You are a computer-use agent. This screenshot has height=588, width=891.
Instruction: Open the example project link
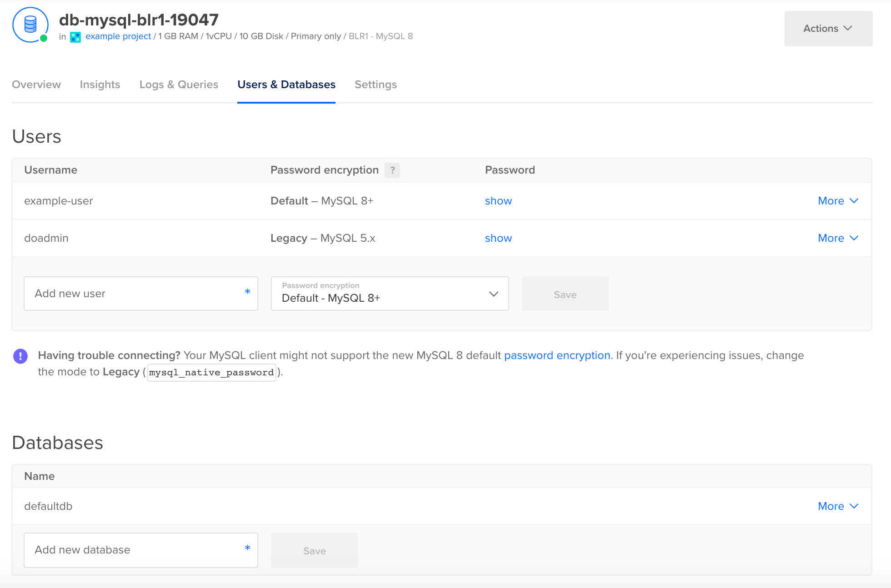(118, 36)
